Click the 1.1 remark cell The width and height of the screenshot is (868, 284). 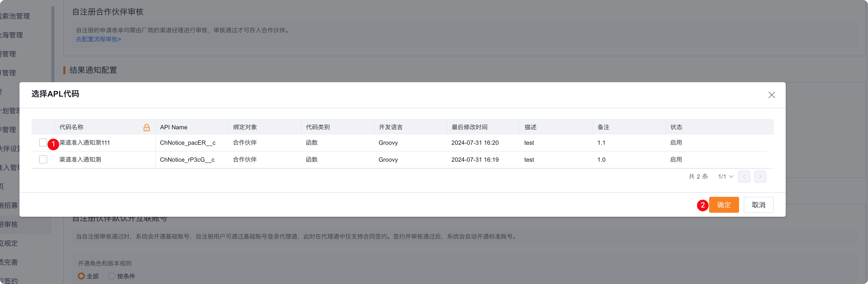601,143
